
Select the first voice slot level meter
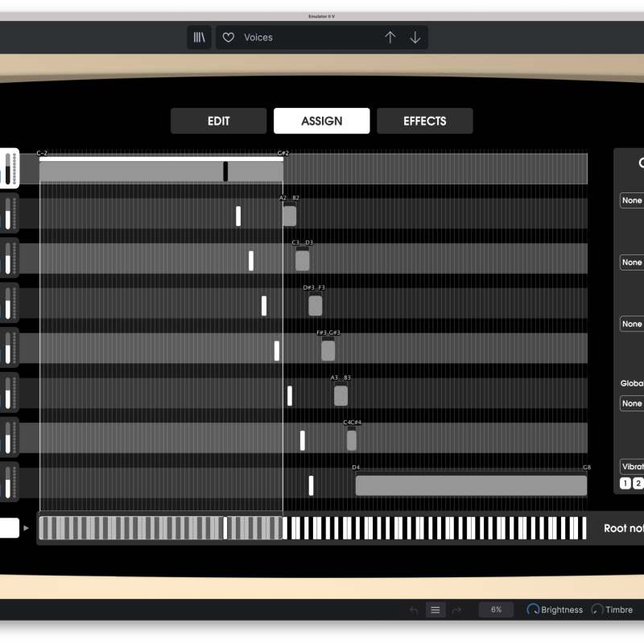click(8, 168)
